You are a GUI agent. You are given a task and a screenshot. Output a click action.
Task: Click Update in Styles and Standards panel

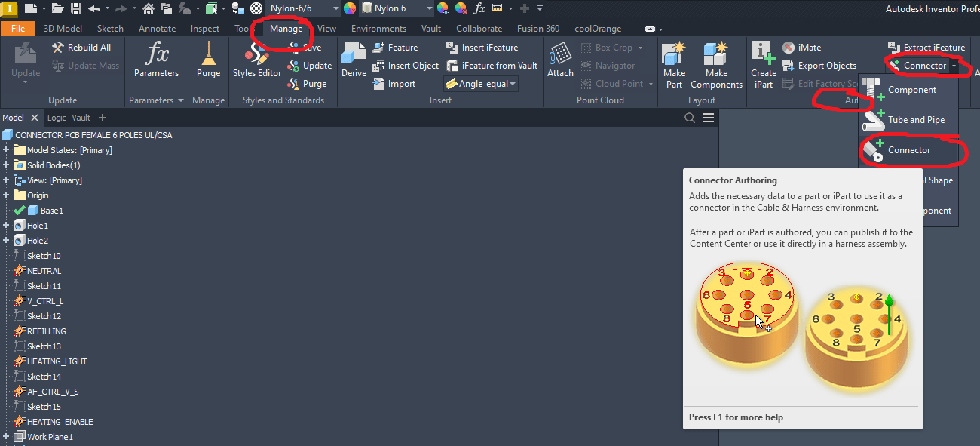pyautogui.click(x=310, y=66)
